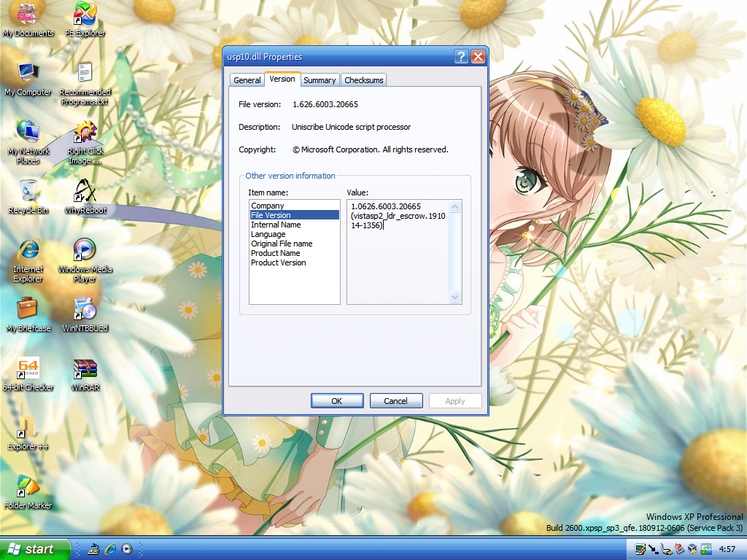Click the taskbar clock showing 4:57
The width and height of the screenshot is (747, 560).
[727, 550]
